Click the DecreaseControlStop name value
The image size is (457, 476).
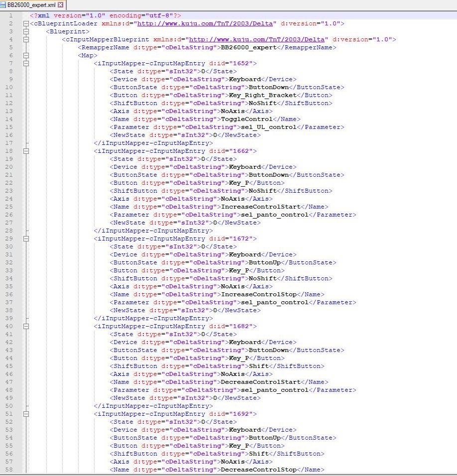[258, 470]
